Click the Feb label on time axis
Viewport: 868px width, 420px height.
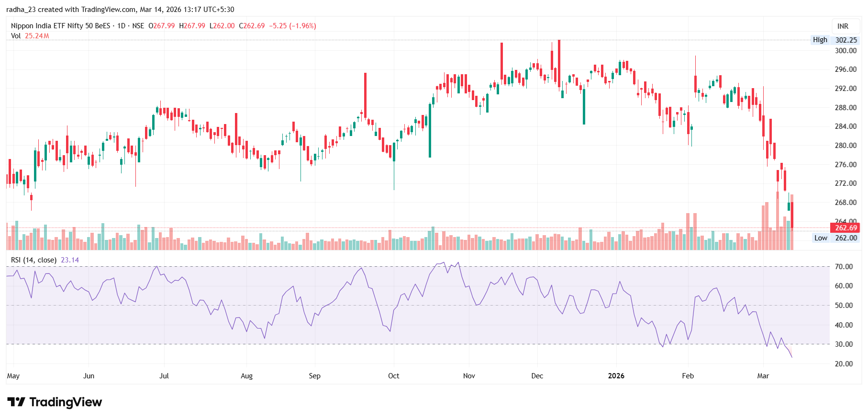pyautogui.click(x=688, y=376)
